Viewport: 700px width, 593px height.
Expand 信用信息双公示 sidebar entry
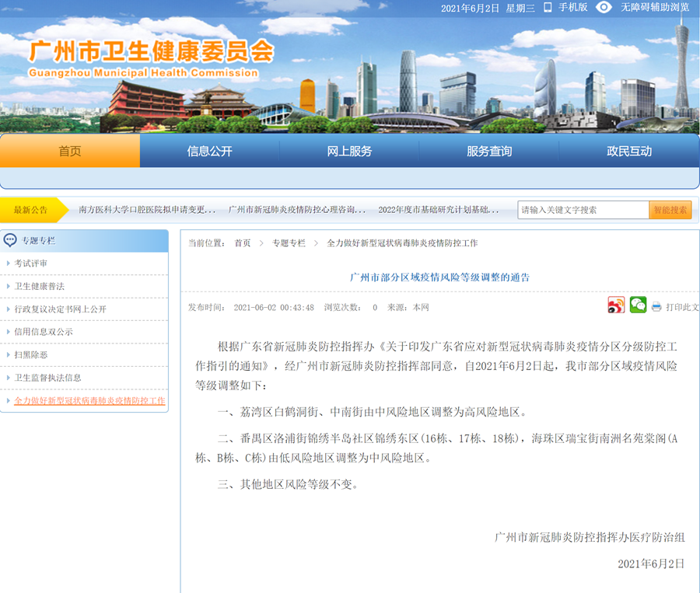point(44,332)
